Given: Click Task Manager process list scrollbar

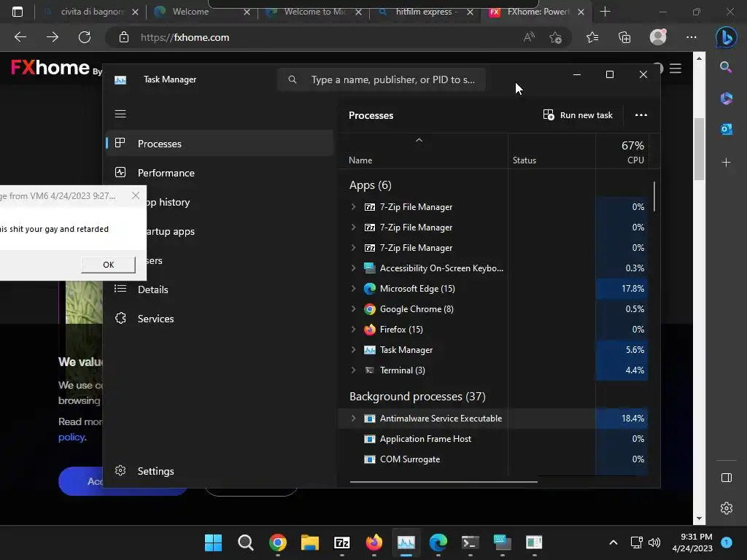Looking at the screenshot, I should coord(654,197).
